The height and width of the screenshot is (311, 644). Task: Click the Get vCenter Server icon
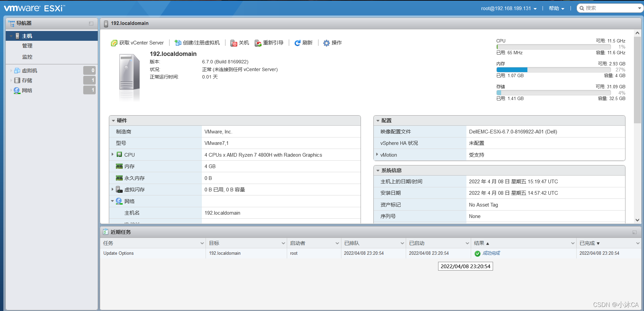(x=114, y=43)
